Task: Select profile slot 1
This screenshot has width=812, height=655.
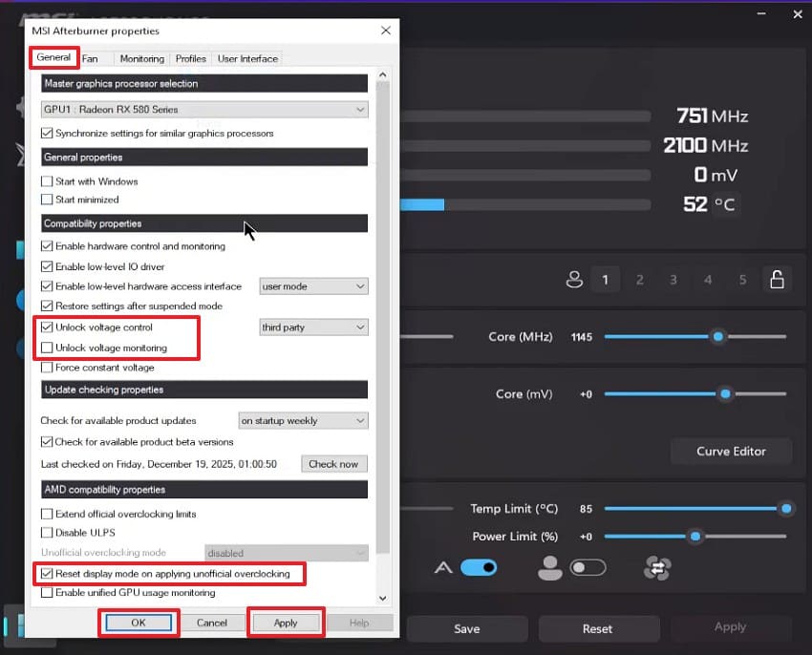Action: click(605, 280)
